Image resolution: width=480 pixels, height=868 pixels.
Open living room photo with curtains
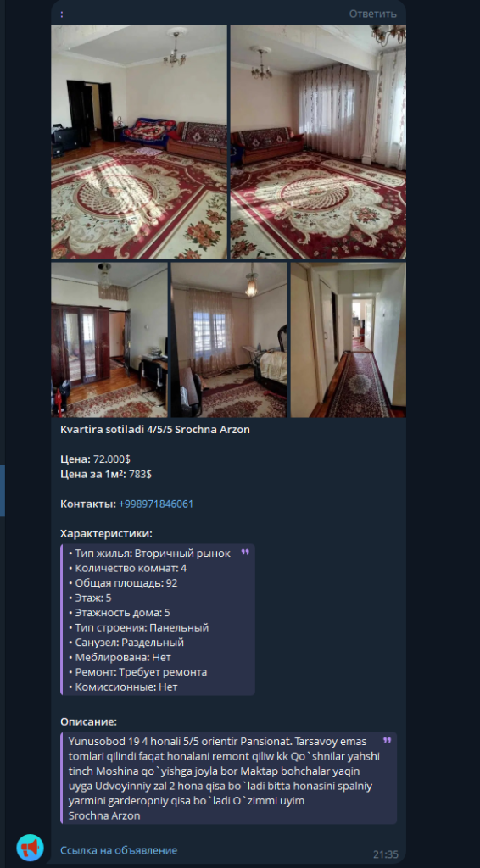[x=318, y=142]
